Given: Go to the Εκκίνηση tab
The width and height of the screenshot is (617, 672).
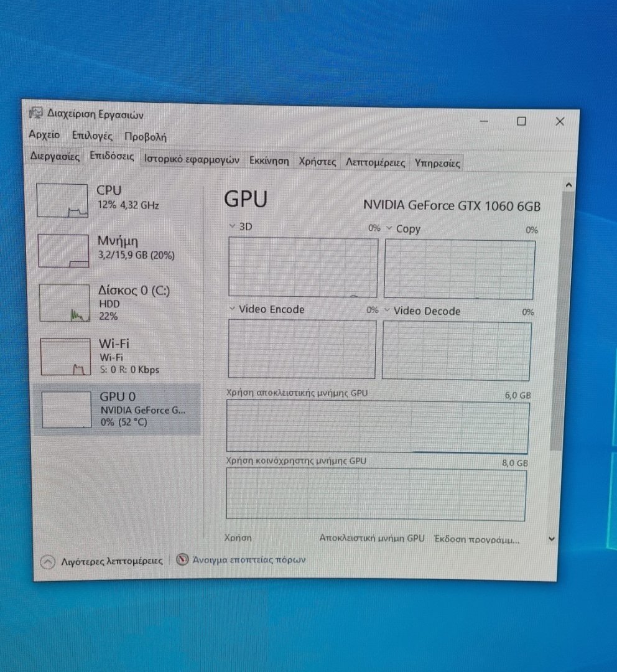Looking at the screenshot, I should (x=269, y=161).
